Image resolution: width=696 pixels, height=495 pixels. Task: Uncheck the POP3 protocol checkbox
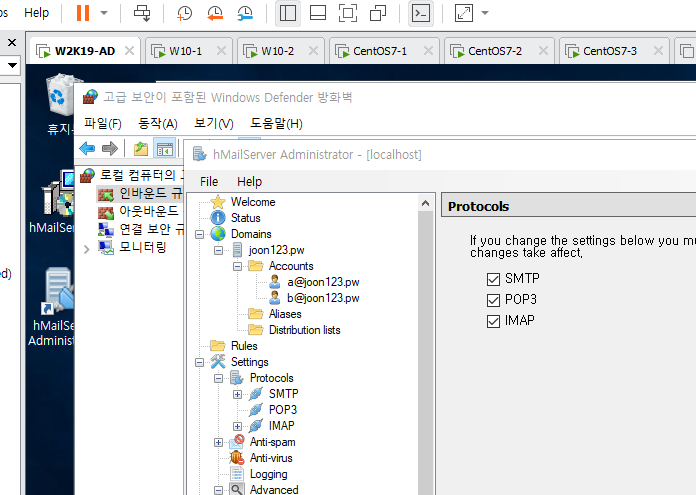click(x=493, y=300)
